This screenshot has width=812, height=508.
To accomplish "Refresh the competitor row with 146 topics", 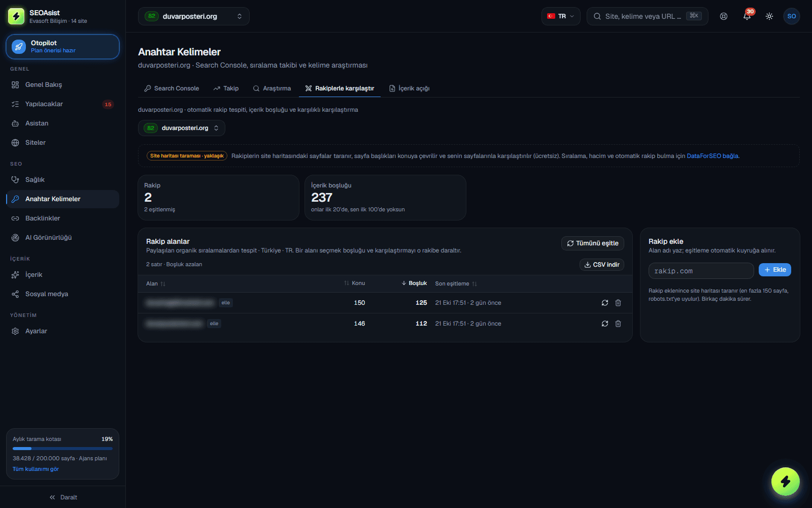I will (x=605, y=324).
